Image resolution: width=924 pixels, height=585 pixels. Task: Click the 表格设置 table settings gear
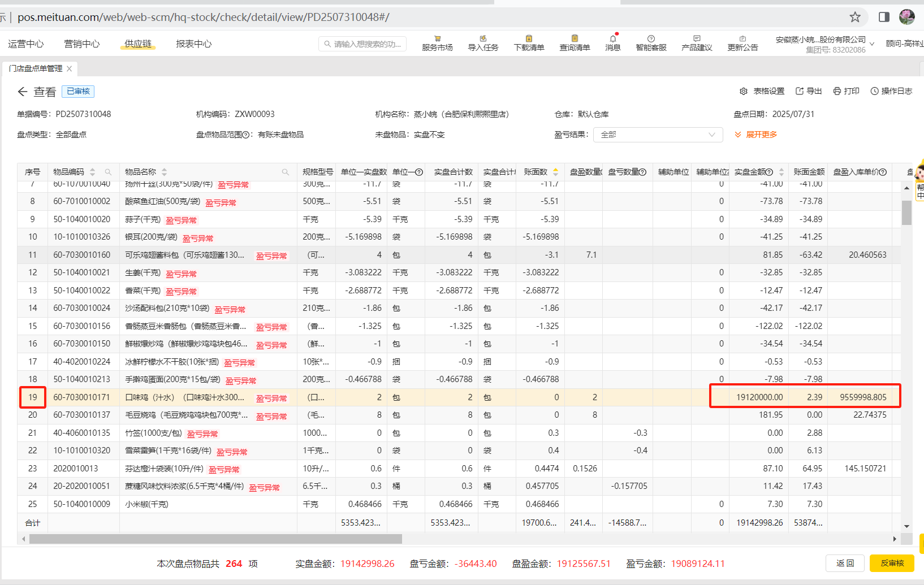pos(744,91)
